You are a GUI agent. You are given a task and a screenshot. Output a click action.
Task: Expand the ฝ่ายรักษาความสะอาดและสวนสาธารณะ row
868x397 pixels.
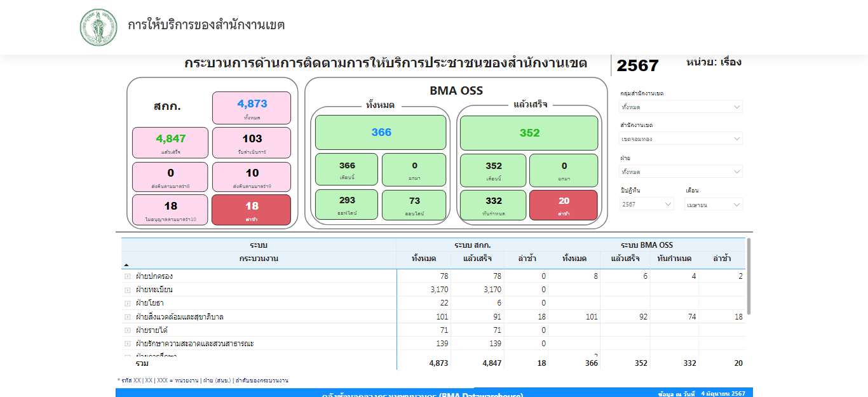click(127, 344)
